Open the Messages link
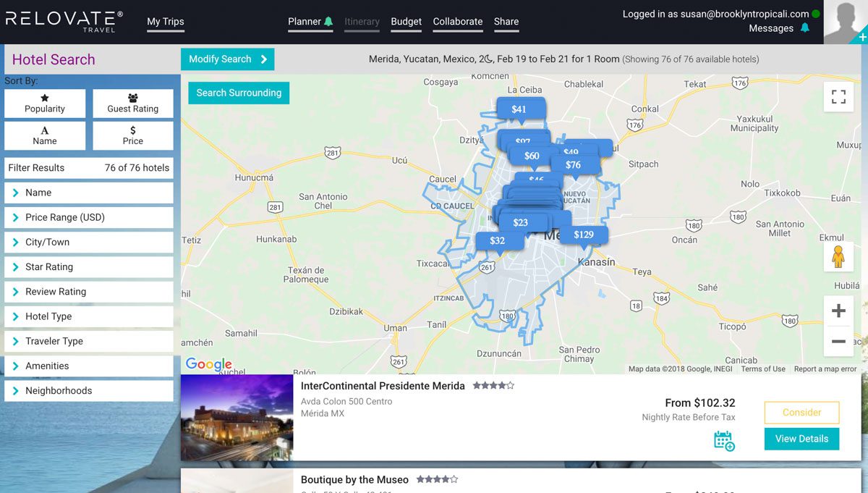868x493 pixels. [x=771, y=28]
